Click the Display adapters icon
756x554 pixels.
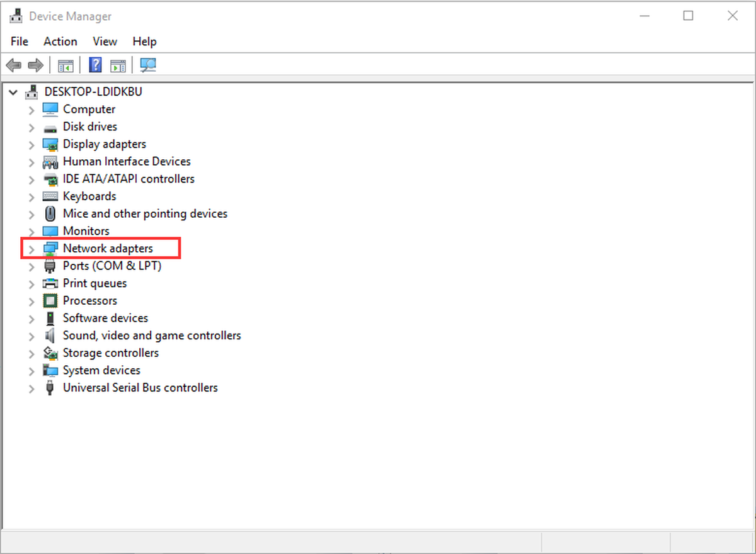(50, 144)
